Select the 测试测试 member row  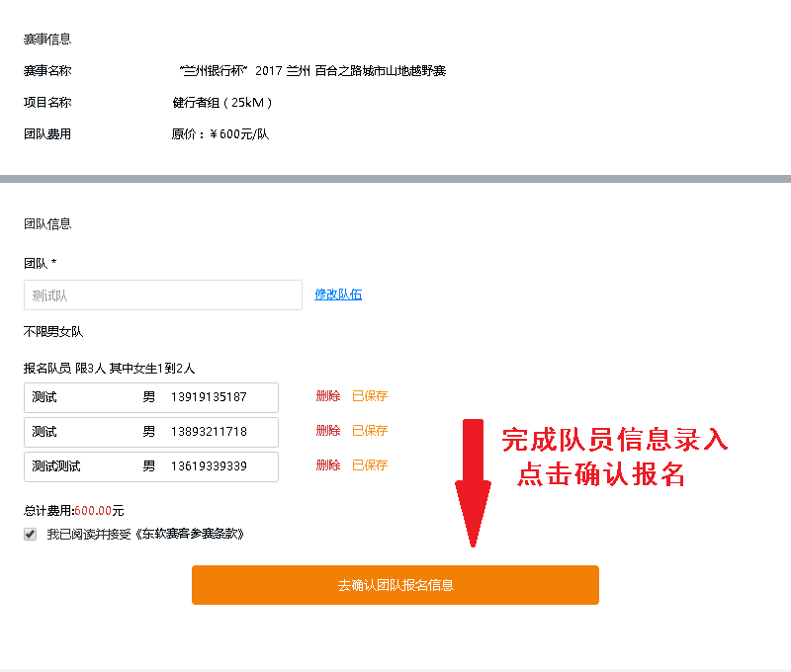pyautogui.click(x=150, y=466)
